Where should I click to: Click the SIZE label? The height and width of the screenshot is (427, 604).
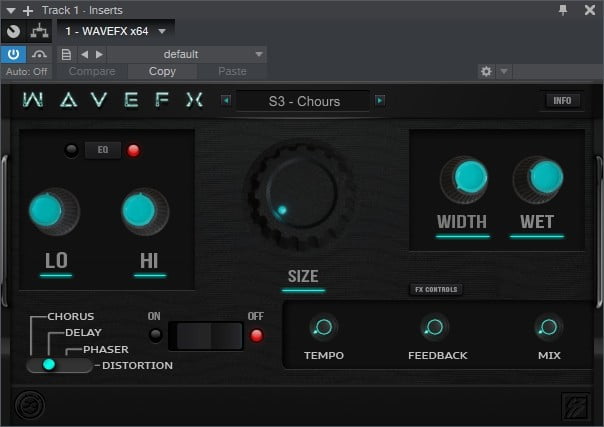pyautogui.click(x=303, y=276)
